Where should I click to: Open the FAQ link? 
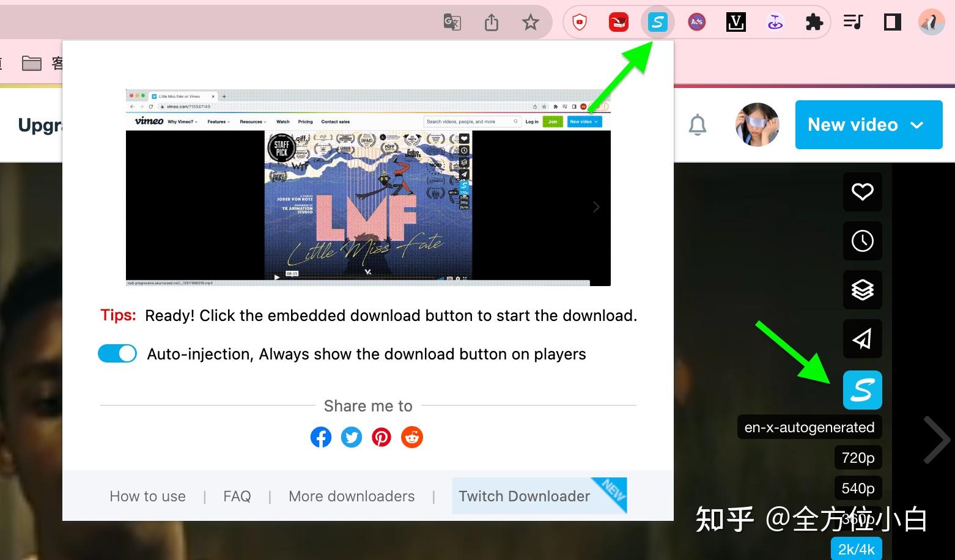pyautogui.click(x=237, y=496)
